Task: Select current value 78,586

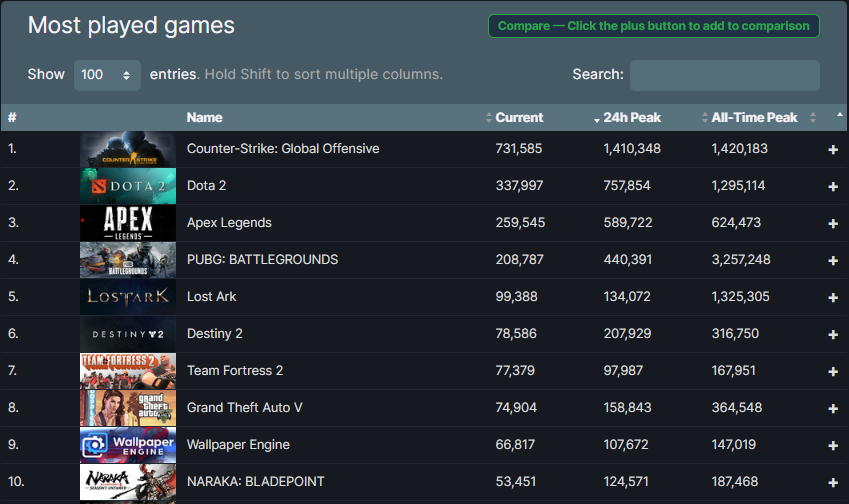Action: point(516,333)
